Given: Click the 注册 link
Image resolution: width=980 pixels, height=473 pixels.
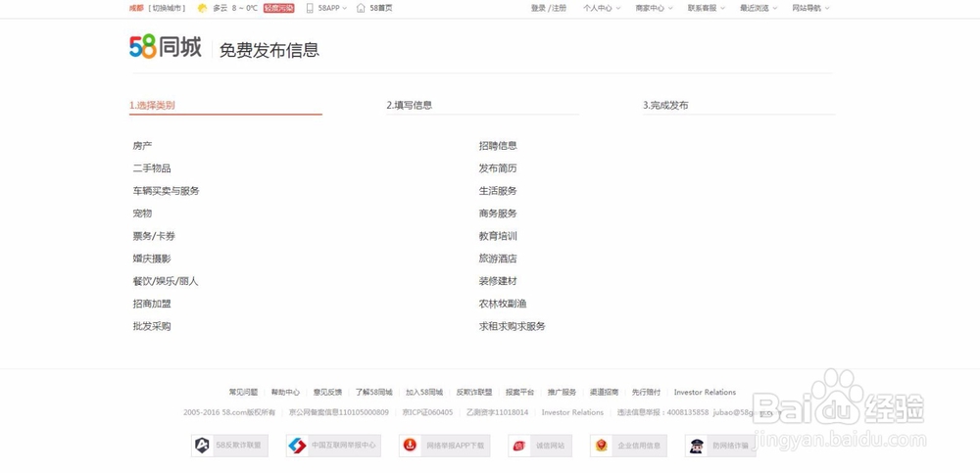Looking at the screenshot, I should point(559,8).
